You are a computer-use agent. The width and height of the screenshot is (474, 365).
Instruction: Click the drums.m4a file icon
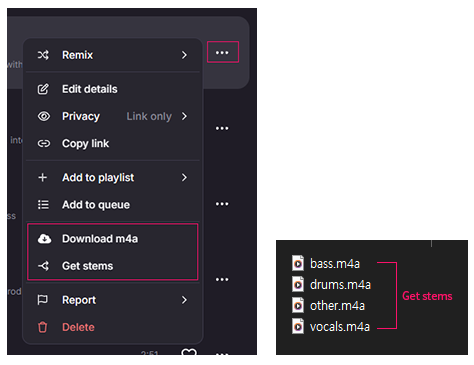pos(298,284)
